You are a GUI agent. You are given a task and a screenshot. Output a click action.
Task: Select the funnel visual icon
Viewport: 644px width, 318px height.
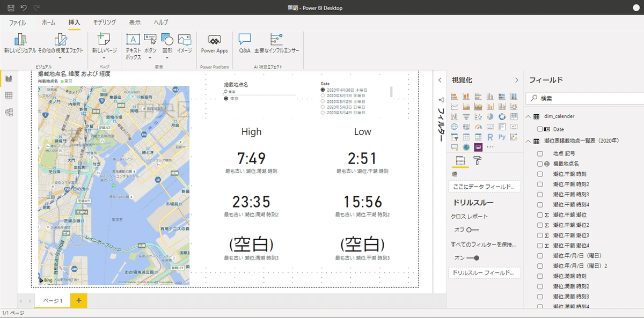click(x=466, y=116)
